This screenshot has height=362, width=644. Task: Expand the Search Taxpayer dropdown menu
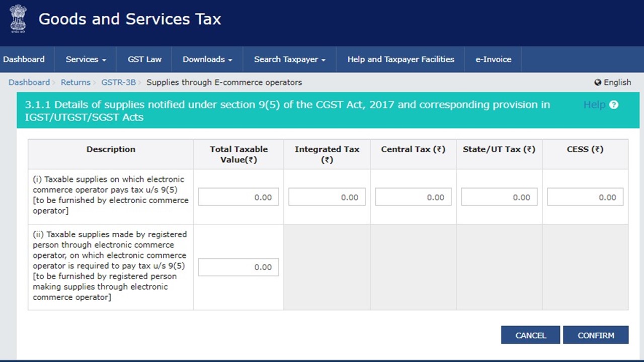click(x=289, y=59)
